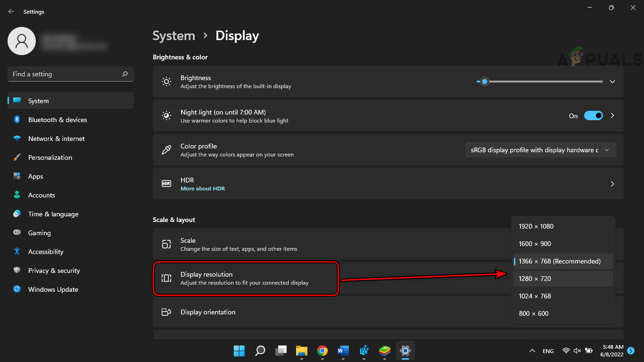Choose 1280 × 720 resolution option

point(535,279)
